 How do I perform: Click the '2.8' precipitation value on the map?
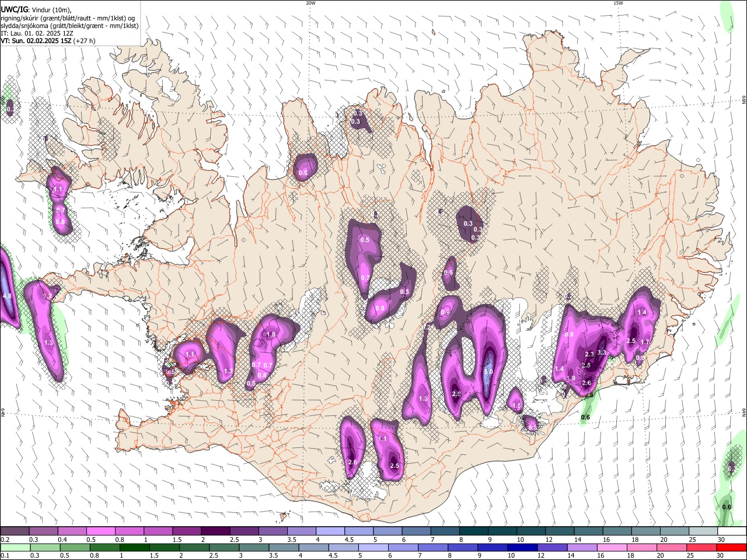pos(456,394)
